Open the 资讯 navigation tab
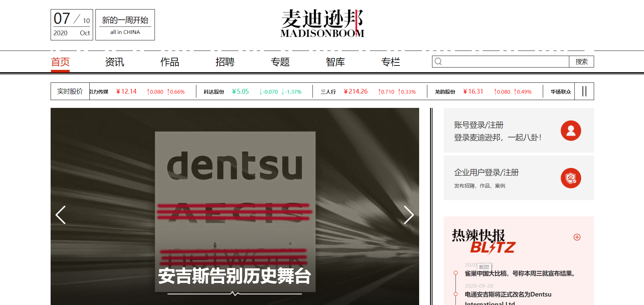The image size is (644, 305). [114, 62]
